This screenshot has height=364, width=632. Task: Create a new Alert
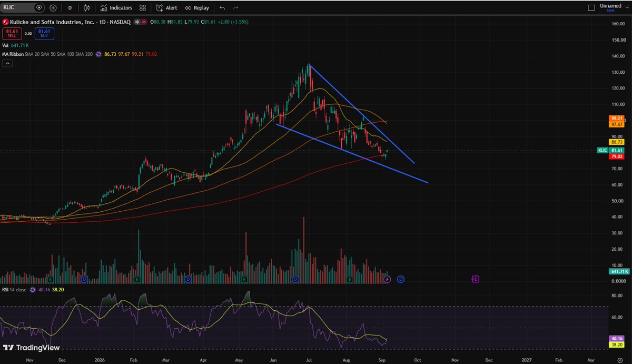click(166, 8)
